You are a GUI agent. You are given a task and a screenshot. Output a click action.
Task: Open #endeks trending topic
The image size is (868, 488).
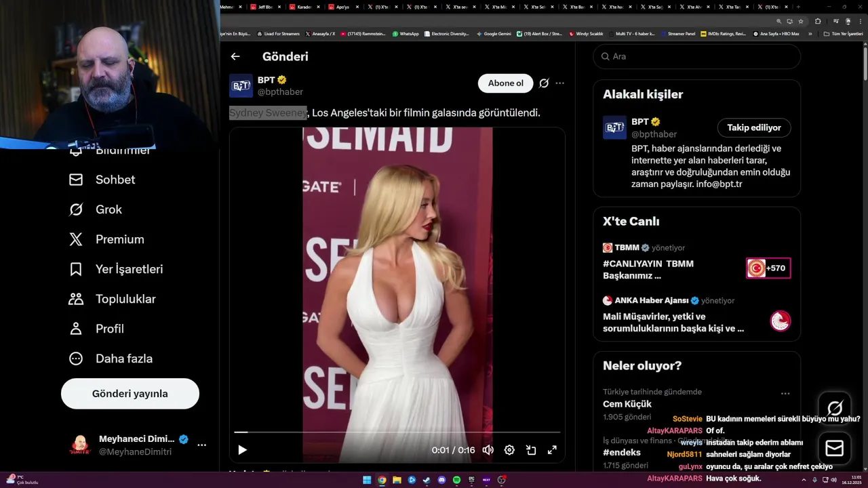point(622,452)
